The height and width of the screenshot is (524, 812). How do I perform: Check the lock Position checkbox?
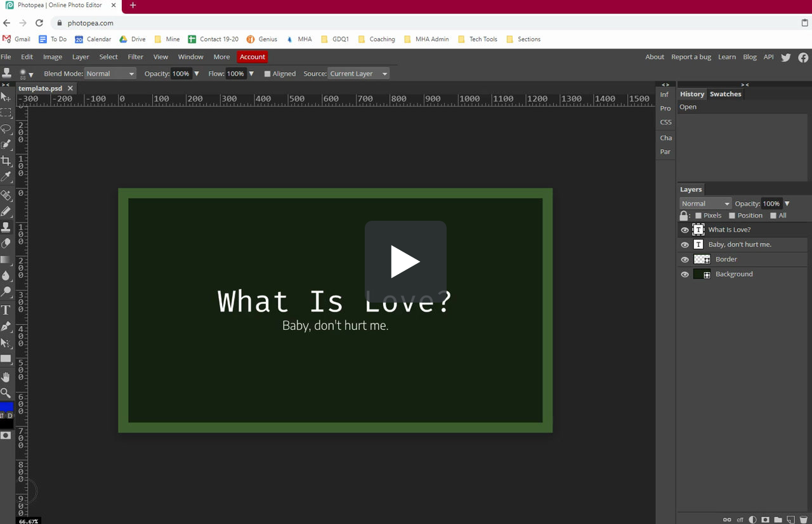click(x=731, y=216)
